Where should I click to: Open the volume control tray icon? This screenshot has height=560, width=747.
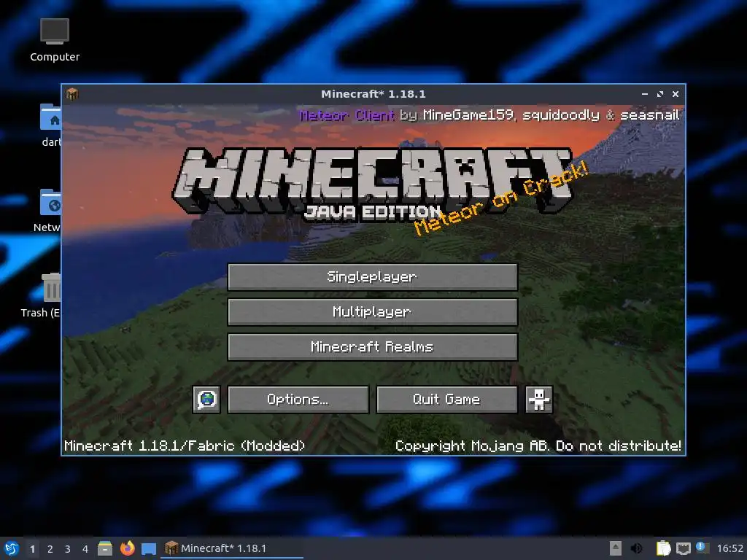tap(636, 548)
